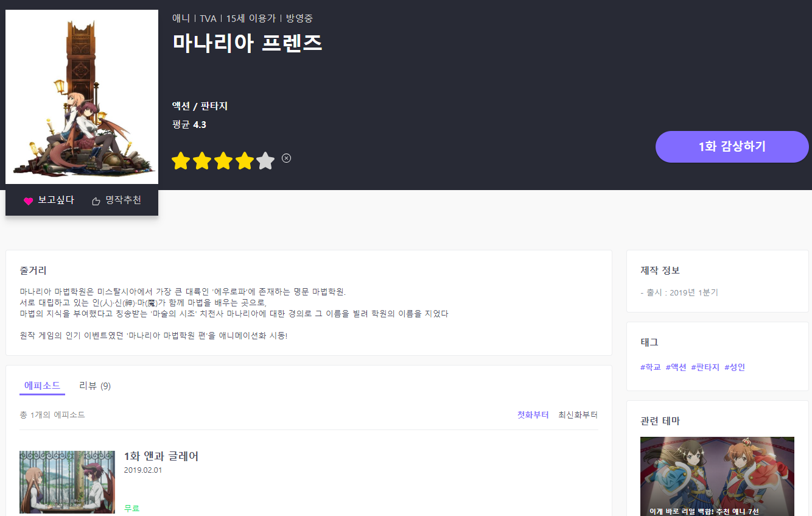This screenshot has height=516, width=812.
Task: Clear rating with the circled X icon
Action: tap(287, 158)
